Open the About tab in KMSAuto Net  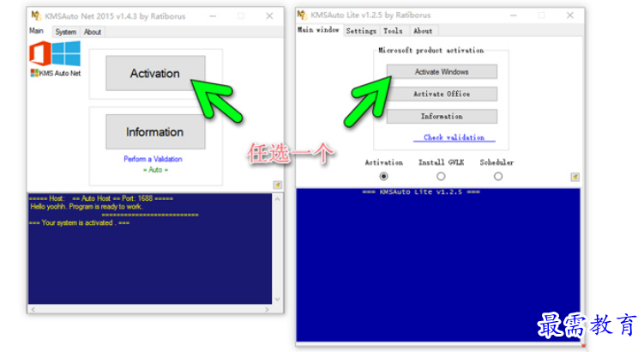(93, 32)
